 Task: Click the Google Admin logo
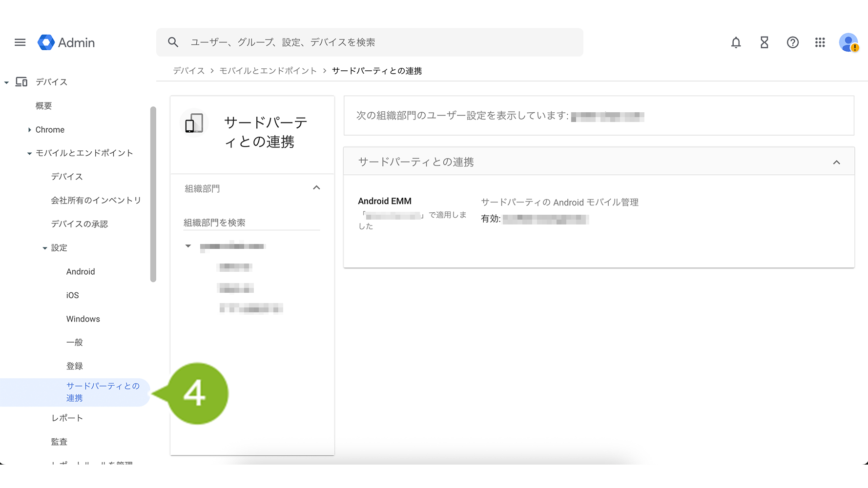pos(66,42)
